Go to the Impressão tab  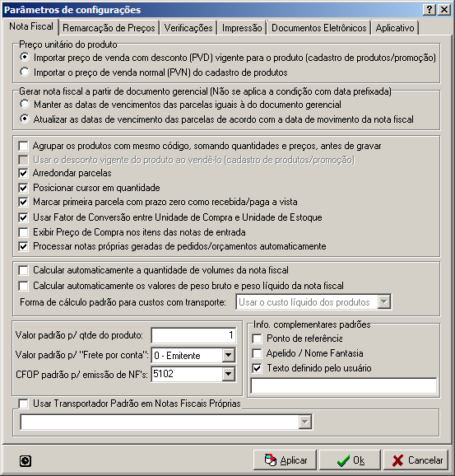pos(242,28)
